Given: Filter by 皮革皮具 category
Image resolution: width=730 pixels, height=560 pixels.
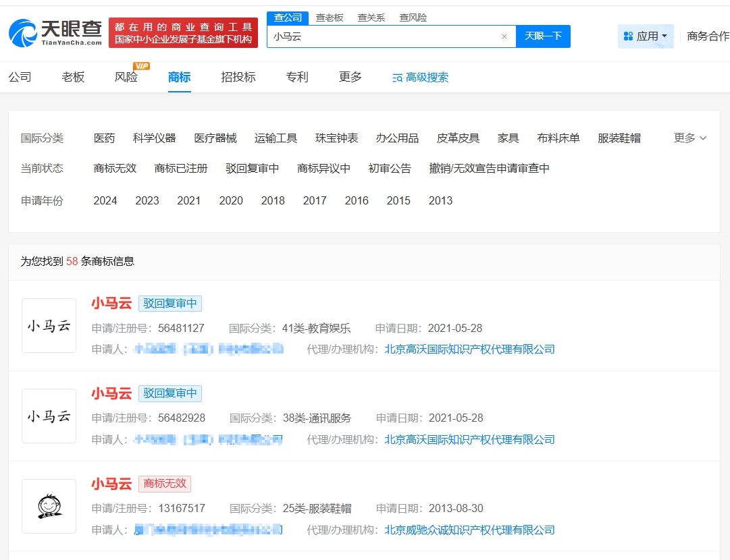Looking at the screenshot, I should coord(458,138).
